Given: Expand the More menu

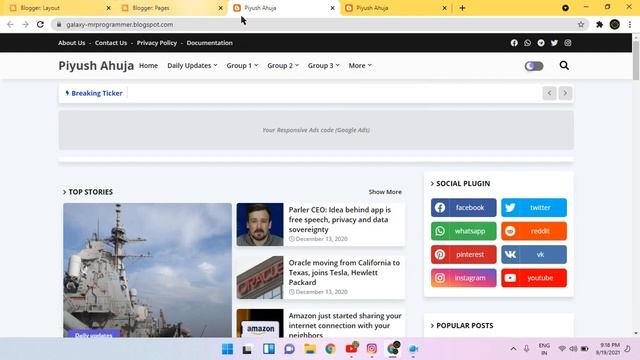Looking at the screenshot, I should point(360,65).
